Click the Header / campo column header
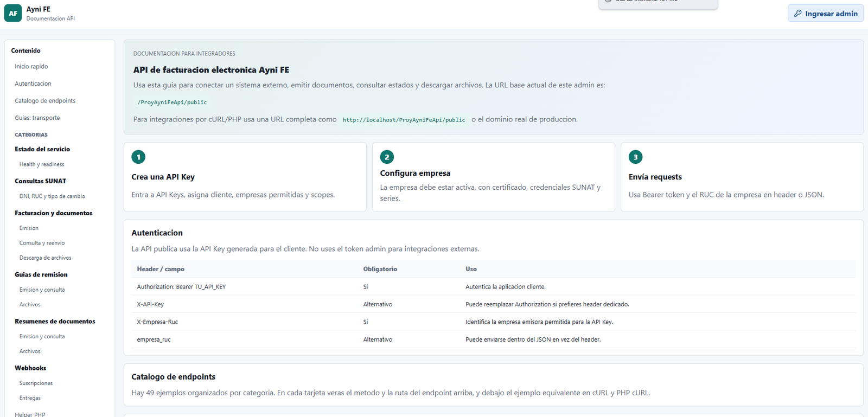The image size is (868, 417). [161, 269]
